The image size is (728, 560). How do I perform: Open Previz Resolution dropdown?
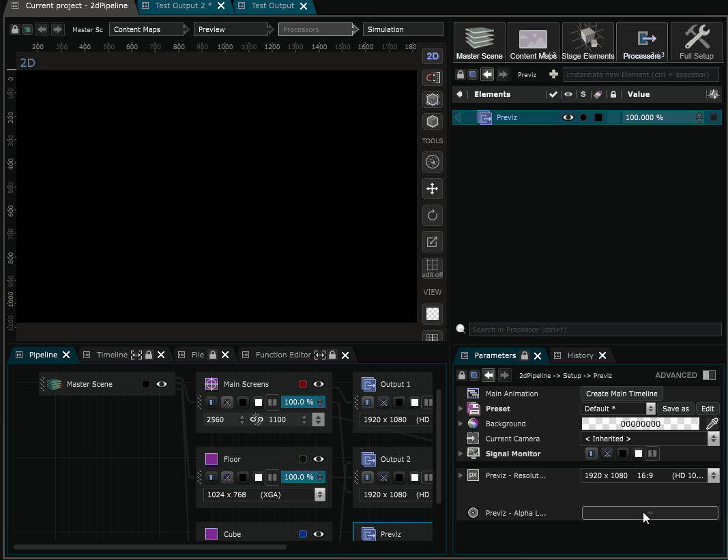650,475
